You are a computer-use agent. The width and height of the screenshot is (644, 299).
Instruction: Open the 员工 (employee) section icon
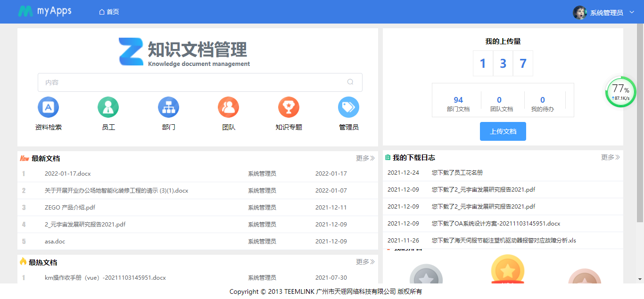[x=108, y=107]
